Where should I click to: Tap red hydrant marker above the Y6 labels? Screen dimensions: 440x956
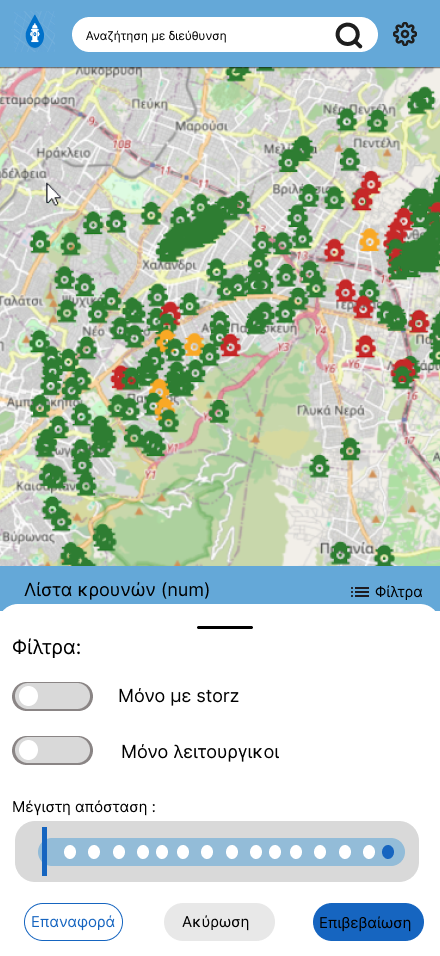(365, 346)
